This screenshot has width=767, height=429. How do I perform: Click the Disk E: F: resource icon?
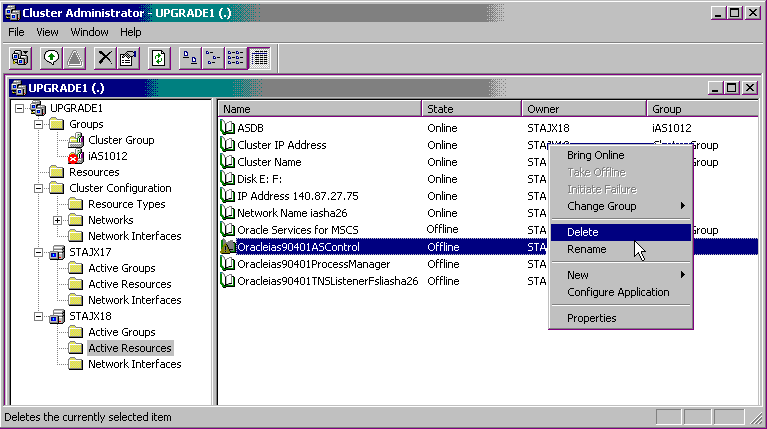(x=227, y=179)
